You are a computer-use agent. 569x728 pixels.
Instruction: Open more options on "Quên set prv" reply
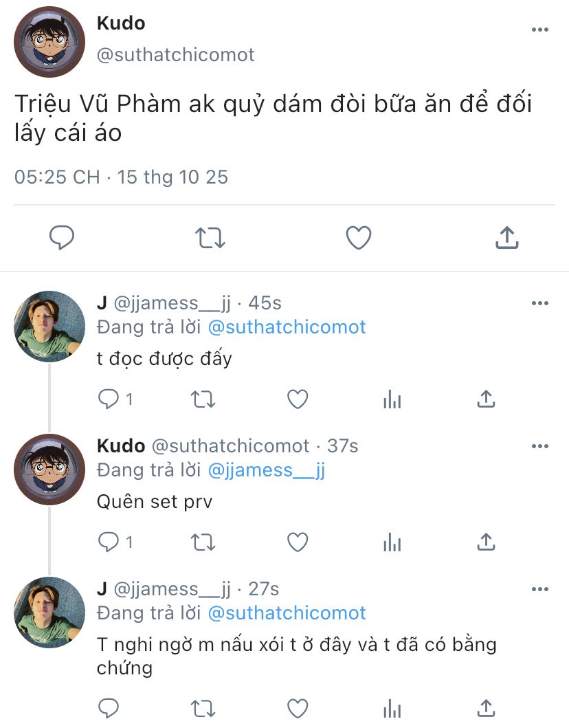[540, 446]
